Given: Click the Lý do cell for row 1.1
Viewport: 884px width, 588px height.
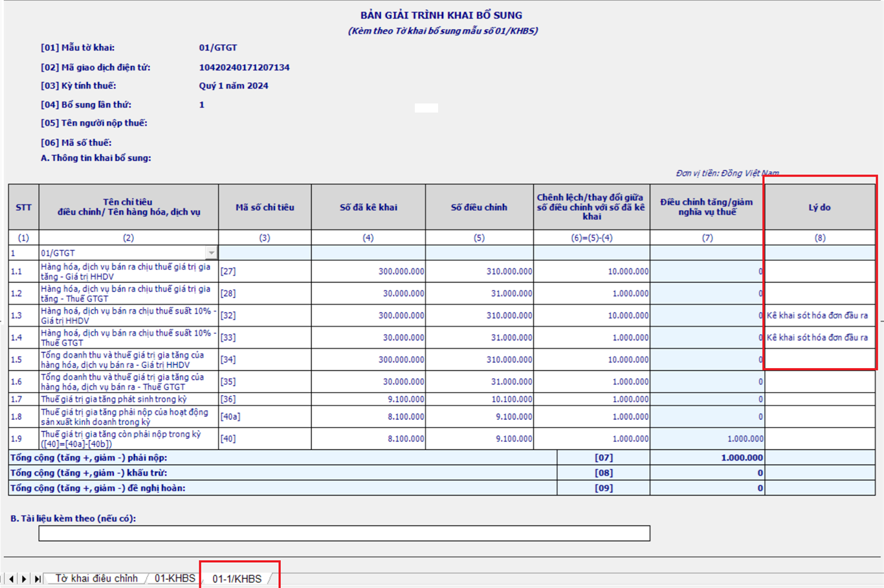Looking at the screenshot, I should coord(820,272).
